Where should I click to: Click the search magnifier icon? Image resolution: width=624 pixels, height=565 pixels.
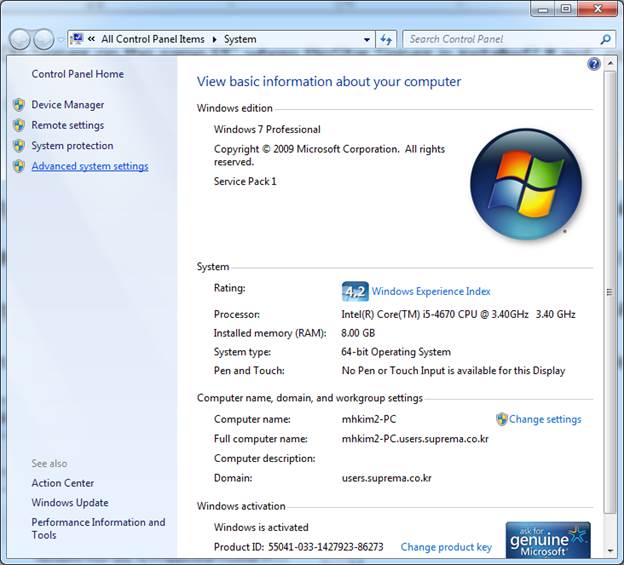pos(605,39)
